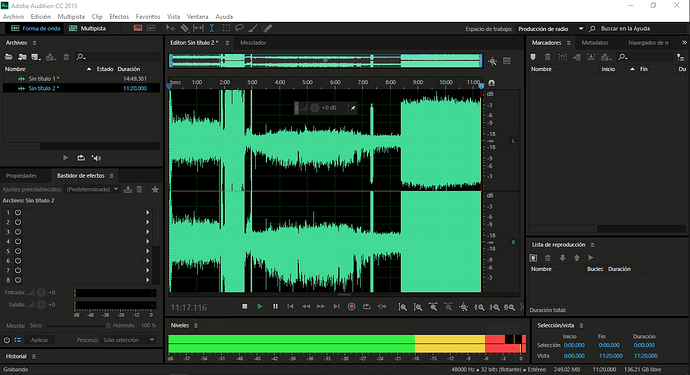Expand effect menu arrow for slot 7
The width and height of the screenshot is (690, 375).
pyautogui.click(x=147, y=270)
